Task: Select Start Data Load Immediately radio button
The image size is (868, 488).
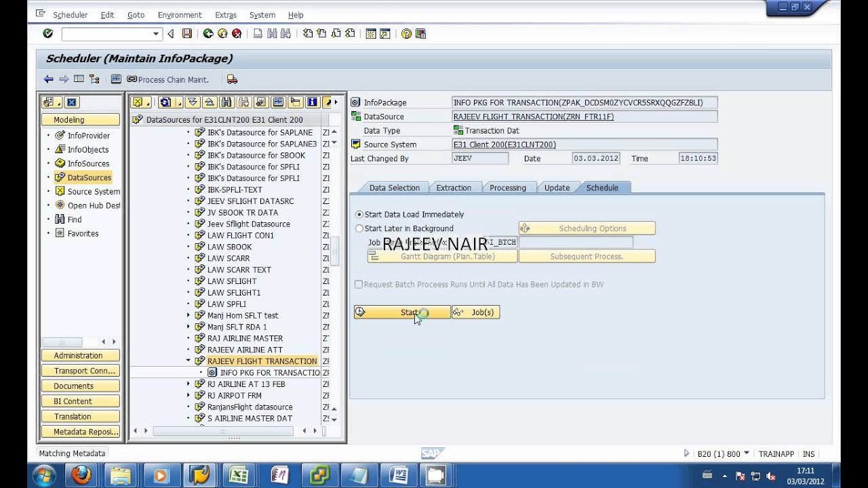Action: (359, 214)
